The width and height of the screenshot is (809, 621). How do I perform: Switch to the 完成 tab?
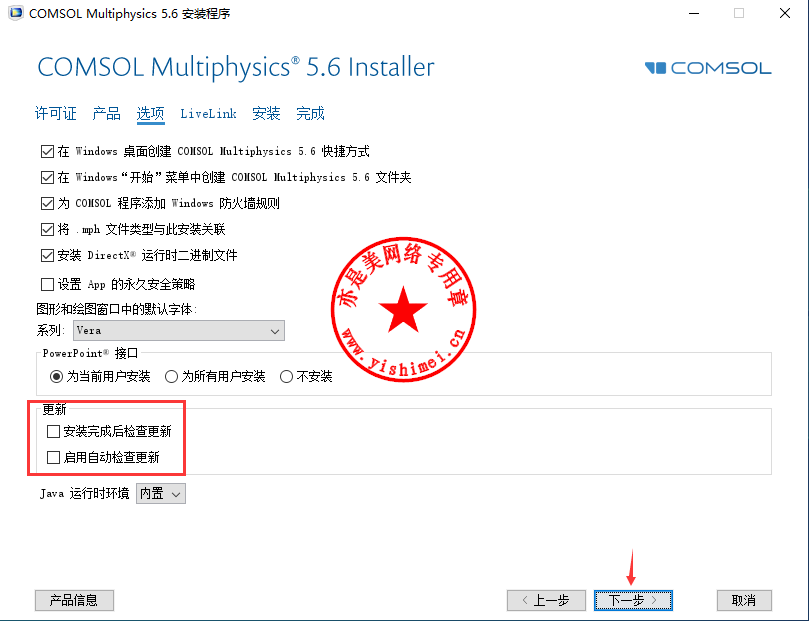[310, 113]
